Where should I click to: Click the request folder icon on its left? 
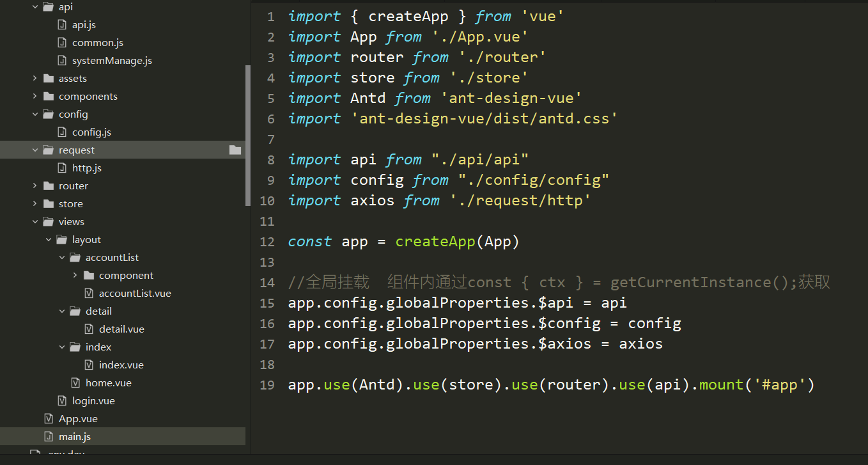(x=48, y=150)
